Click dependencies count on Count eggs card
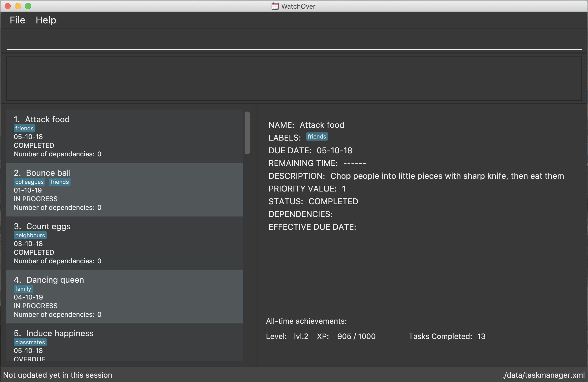 (x=58, y=261)
